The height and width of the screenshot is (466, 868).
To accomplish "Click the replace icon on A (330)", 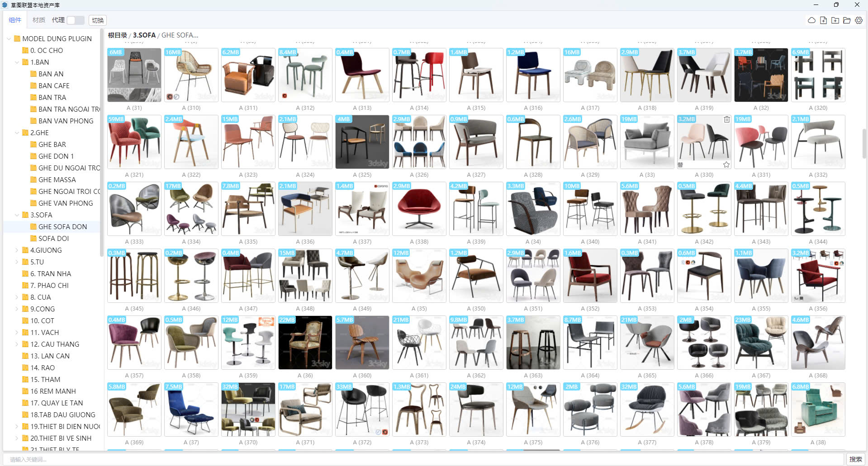I will click(x=680, y=165).
